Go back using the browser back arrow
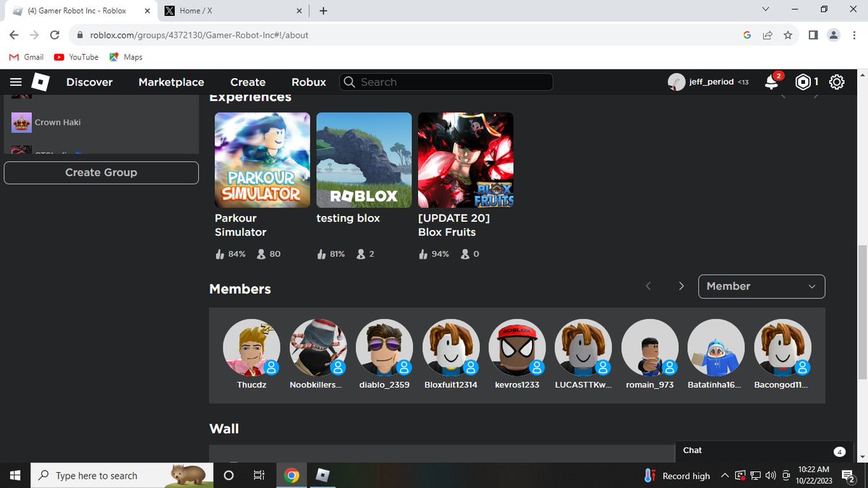 (x=14, y=35)
